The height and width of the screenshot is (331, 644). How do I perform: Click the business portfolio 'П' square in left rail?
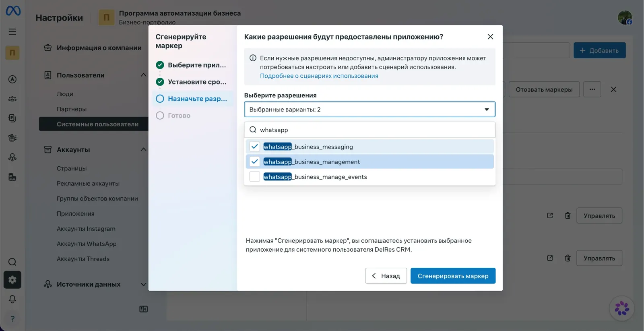(12, 53)
